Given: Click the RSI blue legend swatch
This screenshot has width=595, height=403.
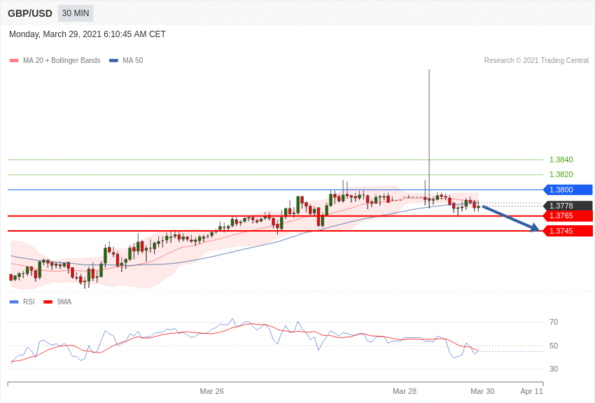Looking at the screenshot, I should (14, 302).
